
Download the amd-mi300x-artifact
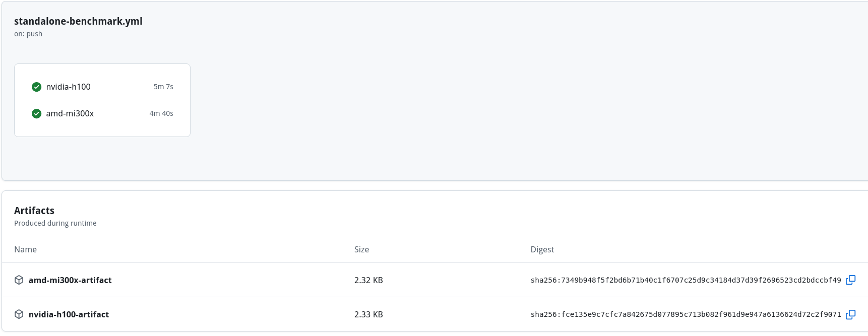pos(70,280)
